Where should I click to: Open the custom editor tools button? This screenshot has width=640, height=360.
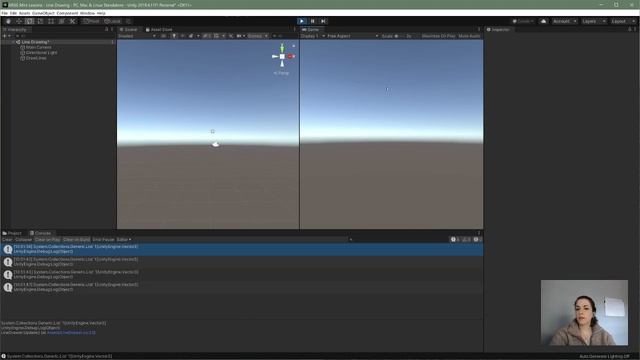72,21
